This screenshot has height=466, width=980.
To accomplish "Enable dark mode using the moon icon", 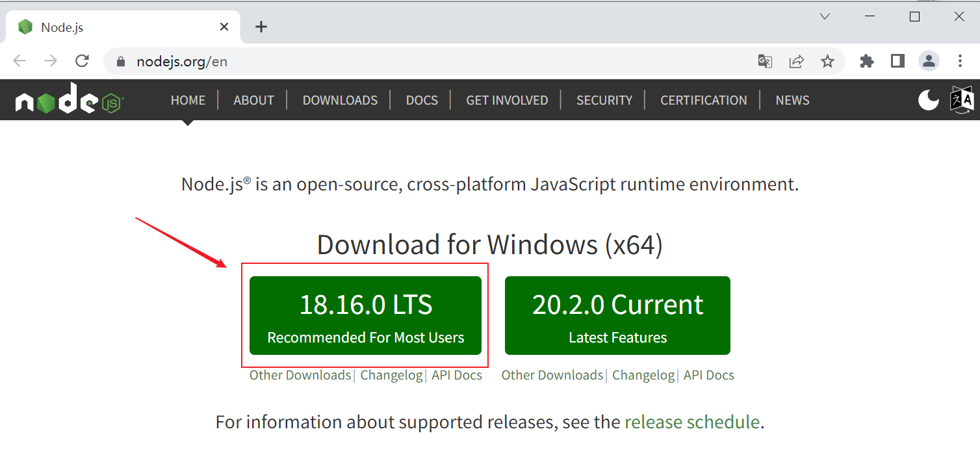I will tap(928, 99).
